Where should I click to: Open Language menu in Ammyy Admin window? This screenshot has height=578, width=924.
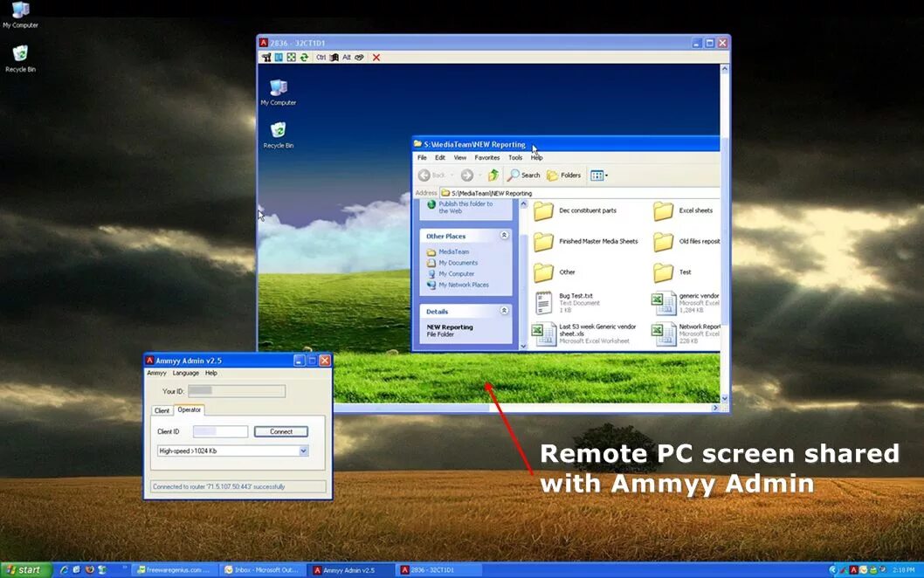[186, 373]
